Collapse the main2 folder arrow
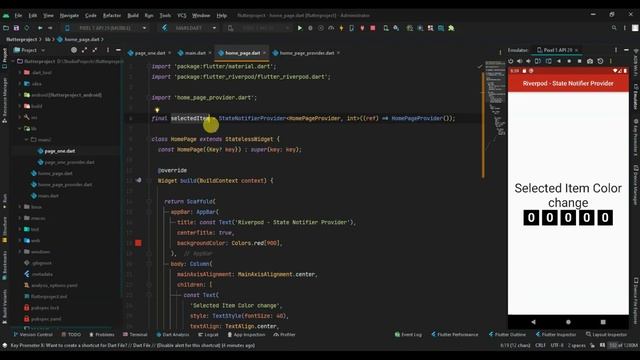This screenshot has height=360, width=640. point(27,140)
